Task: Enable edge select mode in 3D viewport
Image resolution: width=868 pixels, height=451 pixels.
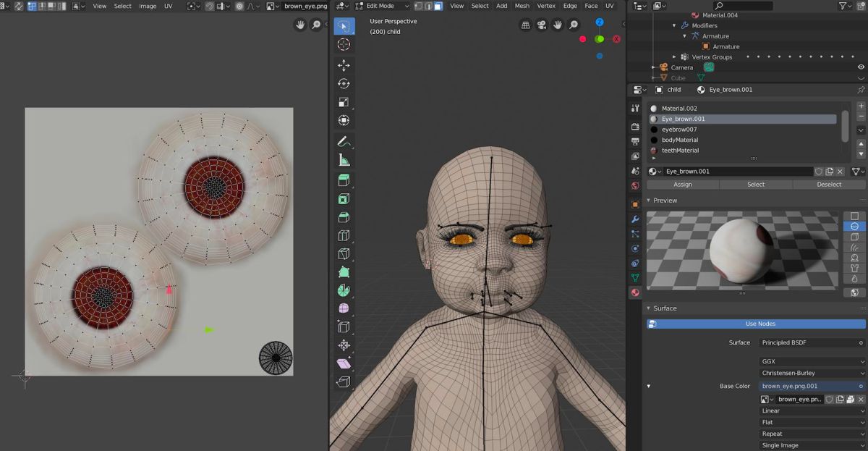Action: coord(428,6)
